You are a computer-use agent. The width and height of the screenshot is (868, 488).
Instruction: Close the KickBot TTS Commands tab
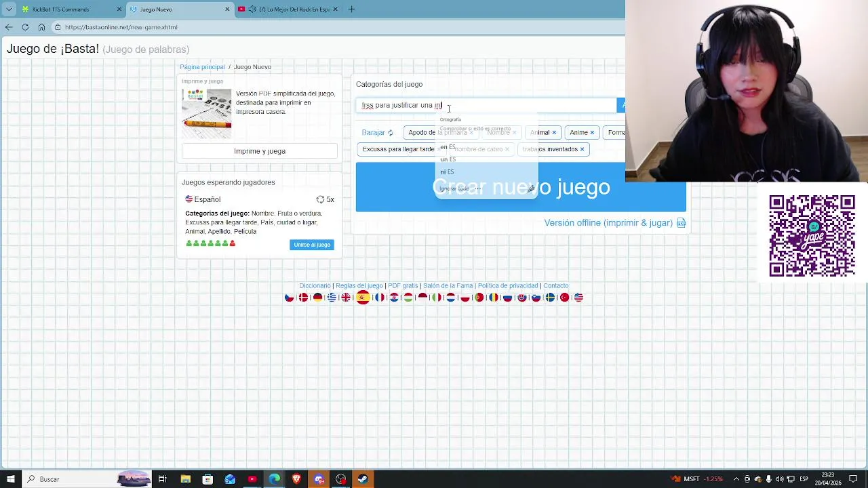pos(119,9)
